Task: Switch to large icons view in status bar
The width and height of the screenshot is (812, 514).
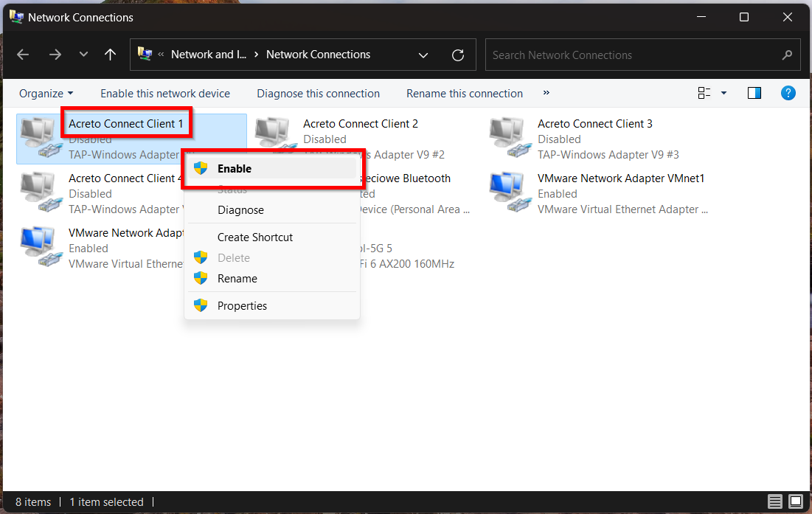Action: [796, 501]
